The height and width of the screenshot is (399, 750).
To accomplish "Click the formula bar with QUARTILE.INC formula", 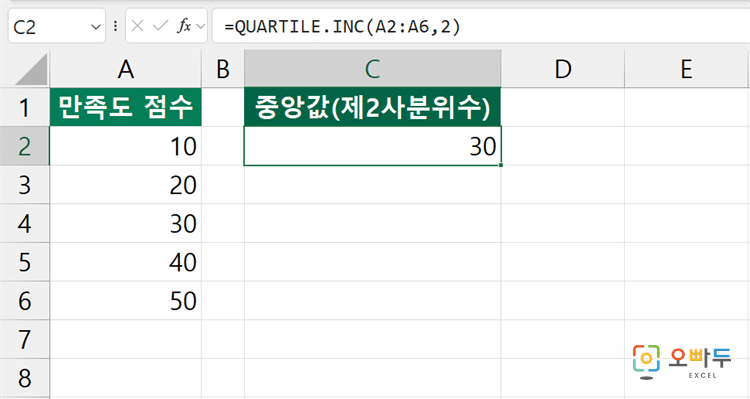I will point(481,26).
